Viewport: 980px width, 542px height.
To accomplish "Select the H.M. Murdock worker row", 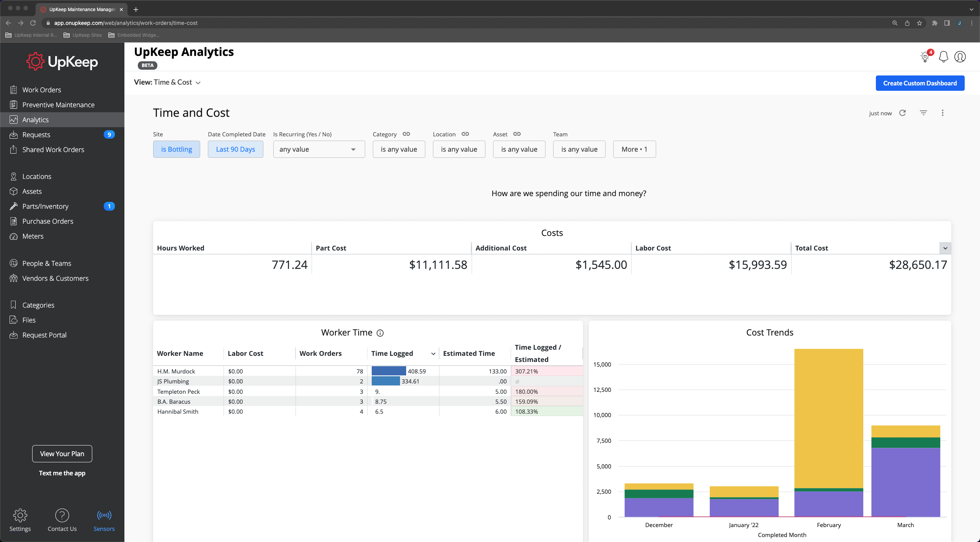I will coord(176,371).
